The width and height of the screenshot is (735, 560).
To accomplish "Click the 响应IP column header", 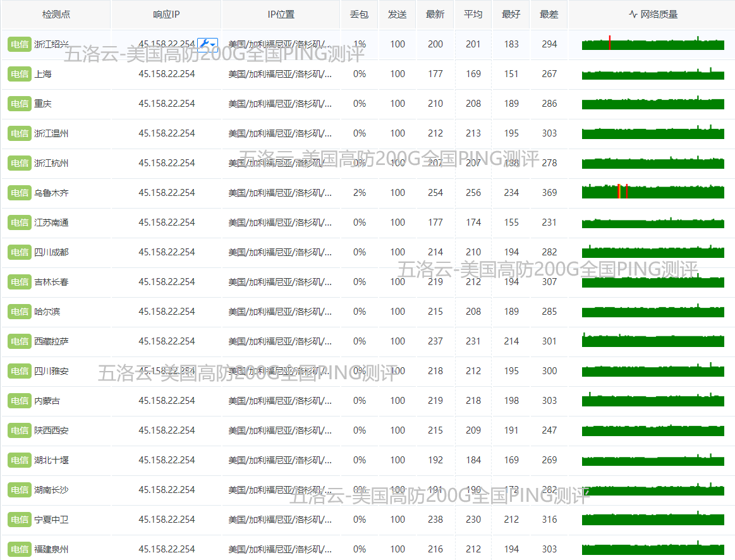I will (166, 15).
